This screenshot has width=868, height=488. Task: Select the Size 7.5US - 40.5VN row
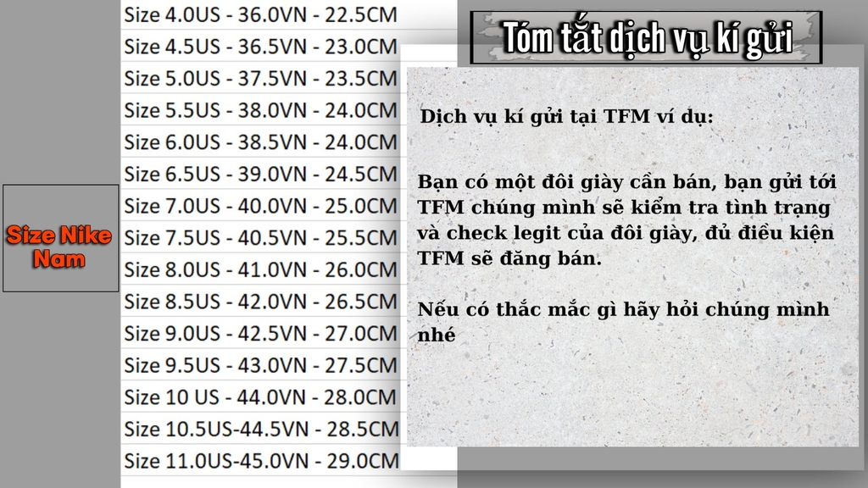pyautogui.click(x=260, y=237)
